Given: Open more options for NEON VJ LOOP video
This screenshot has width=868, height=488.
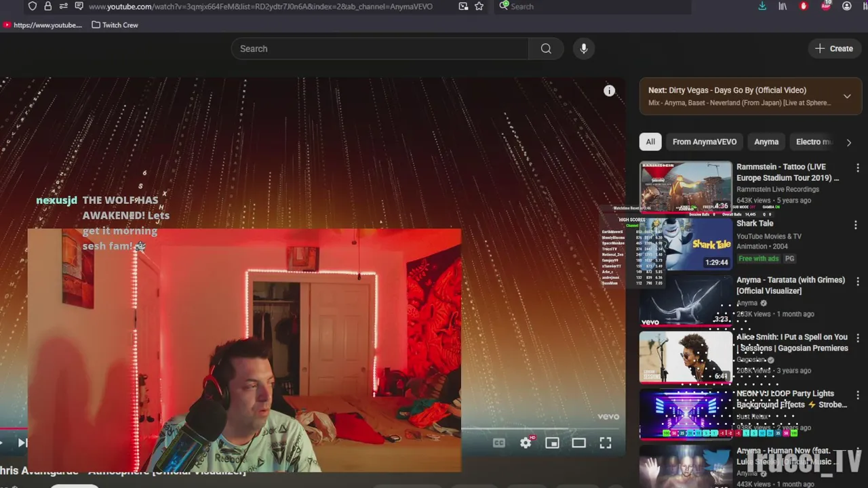Looking at the screenshot, I should click(857, 394).
